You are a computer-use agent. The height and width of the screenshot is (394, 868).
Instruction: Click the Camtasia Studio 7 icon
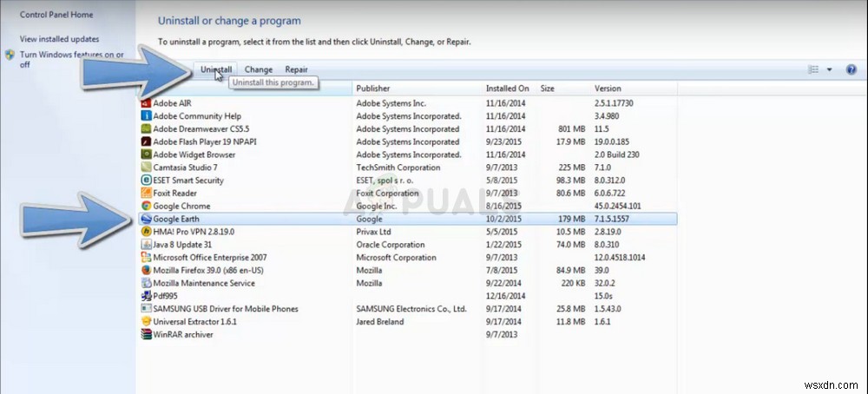tap(146, 167)
